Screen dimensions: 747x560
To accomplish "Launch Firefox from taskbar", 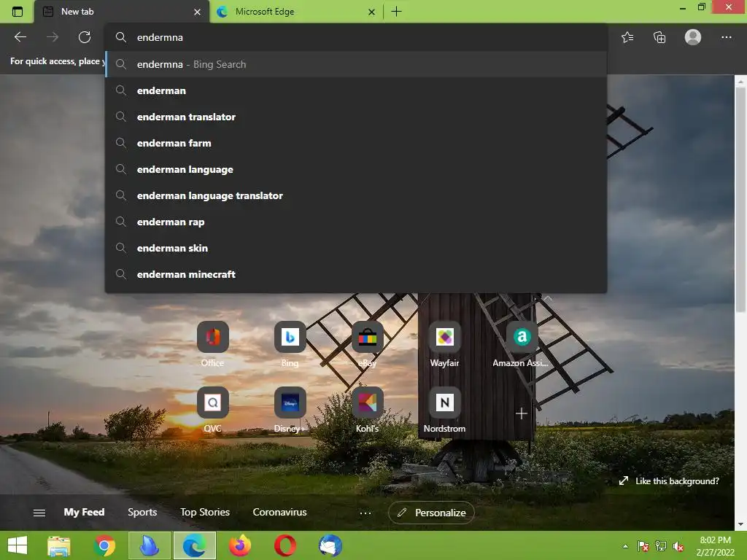I will [240, 545].
